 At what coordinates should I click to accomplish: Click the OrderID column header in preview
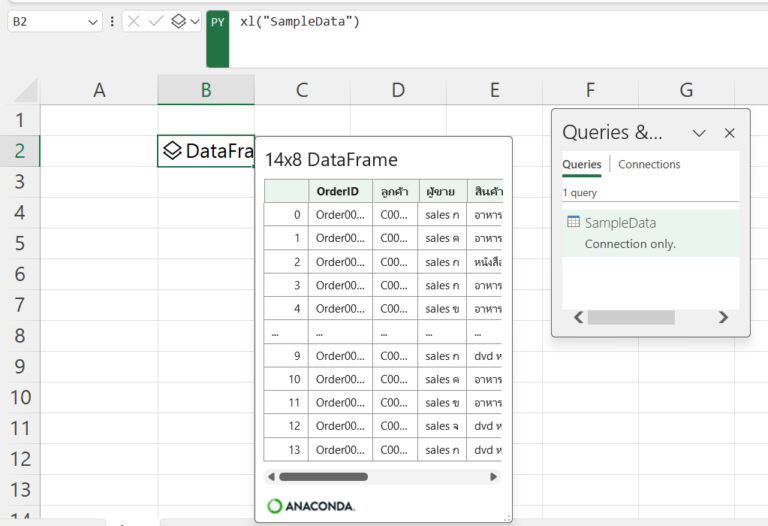tap(337, 191)
